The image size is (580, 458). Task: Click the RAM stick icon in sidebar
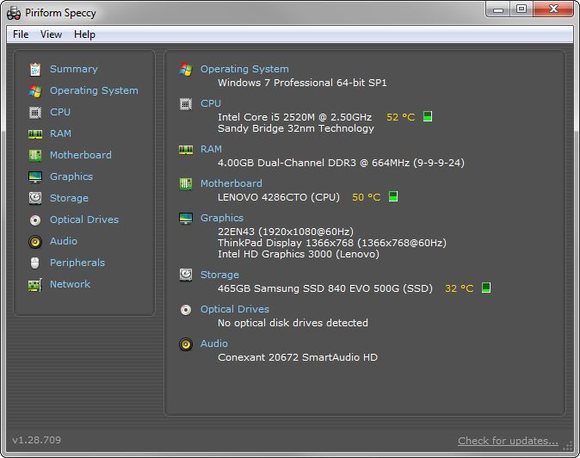35,134
